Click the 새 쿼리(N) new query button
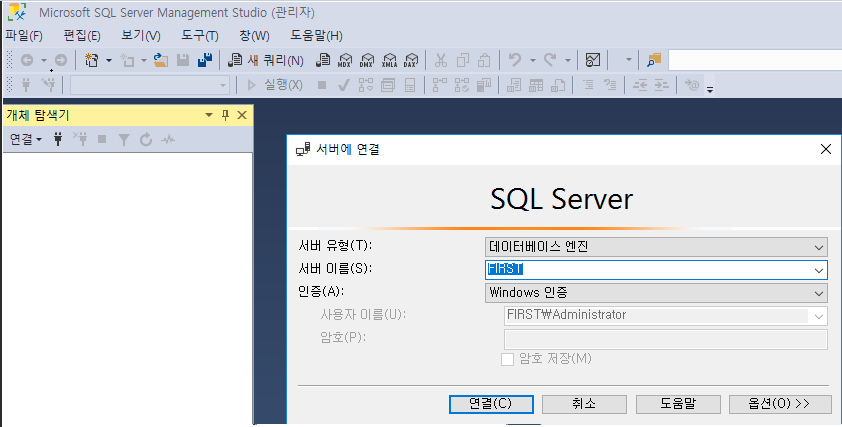This screenshot has height=427, width=842. pos(266,60)
